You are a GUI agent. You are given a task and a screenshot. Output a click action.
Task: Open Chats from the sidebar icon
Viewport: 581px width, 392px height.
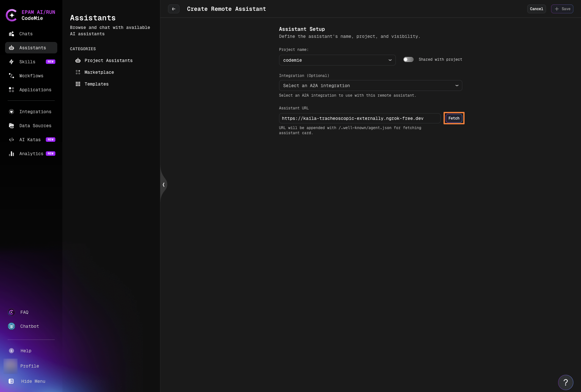pos(11,34)
